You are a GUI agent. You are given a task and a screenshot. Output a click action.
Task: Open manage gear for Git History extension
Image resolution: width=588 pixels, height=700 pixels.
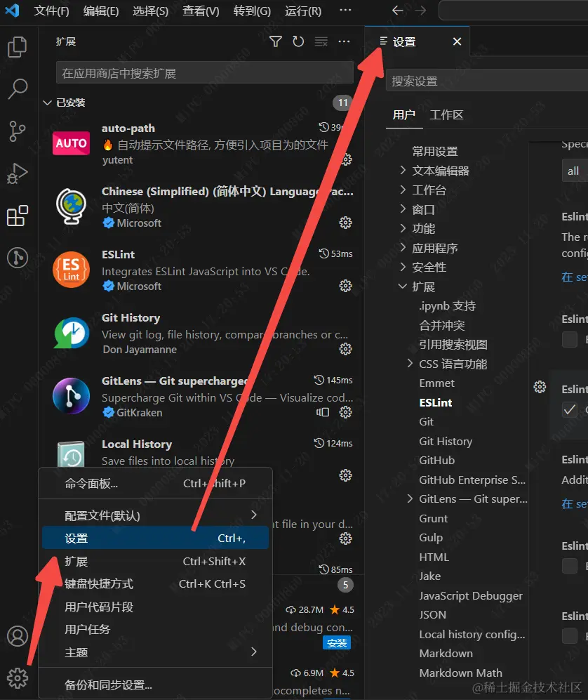coord(345,349)
